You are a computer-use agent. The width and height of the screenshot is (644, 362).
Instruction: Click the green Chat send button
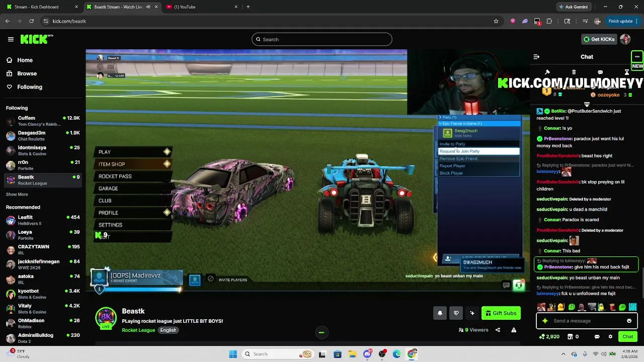pos(628,336)
